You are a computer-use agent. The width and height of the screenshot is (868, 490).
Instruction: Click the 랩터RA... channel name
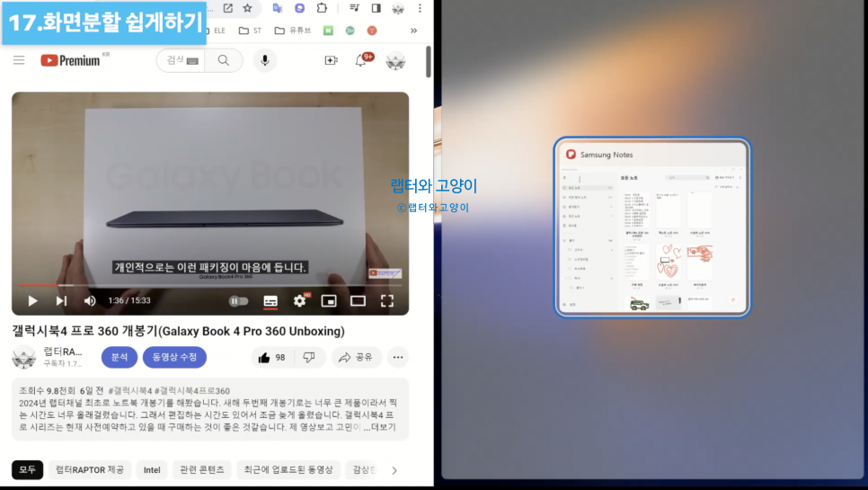tap(63, 352)
